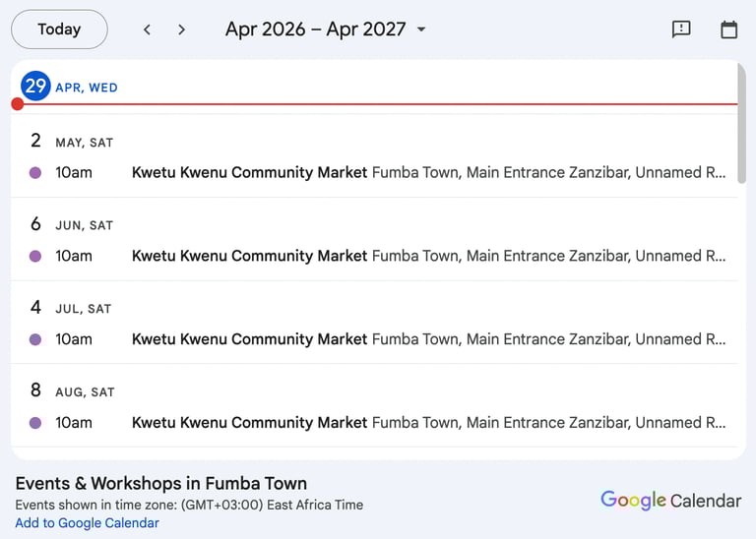Select the APR, WED date header
Image resolution: width=756 pixels, height=539 pixels.
(x=87, y=88)
